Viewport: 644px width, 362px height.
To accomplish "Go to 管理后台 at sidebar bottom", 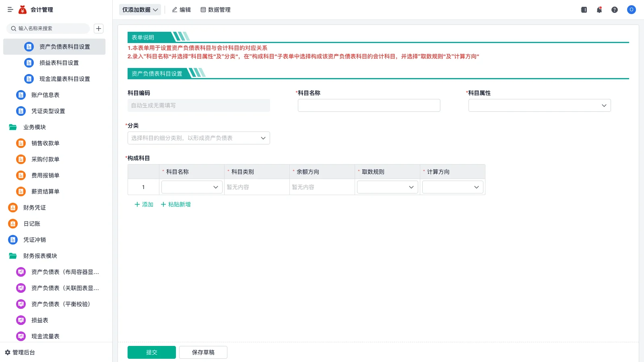I will [x=20, y=352].
